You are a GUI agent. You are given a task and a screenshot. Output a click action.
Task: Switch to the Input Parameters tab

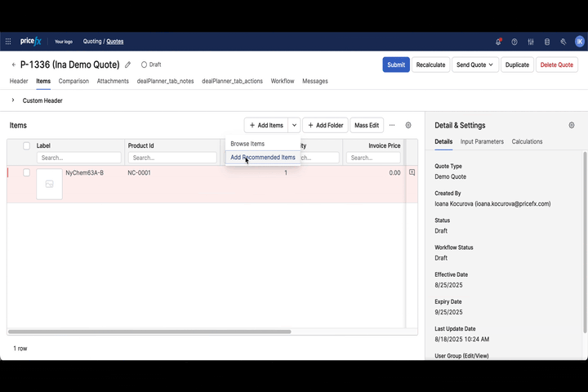(x=482, y=142)
